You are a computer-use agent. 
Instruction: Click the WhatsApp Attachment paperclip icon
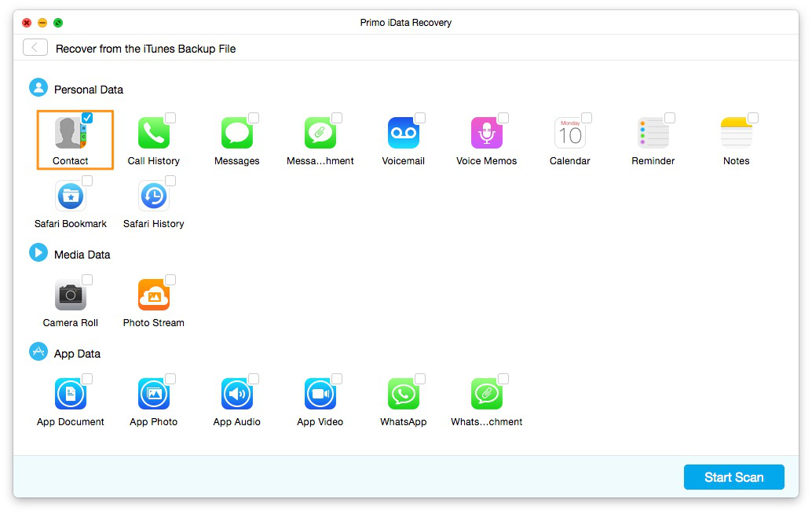487,394
